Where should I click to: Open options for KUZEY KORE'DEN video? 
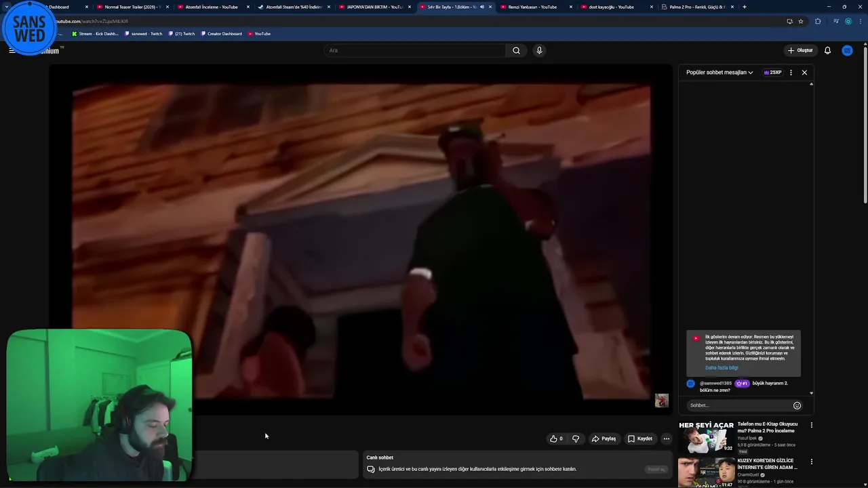tap(811, 462)
